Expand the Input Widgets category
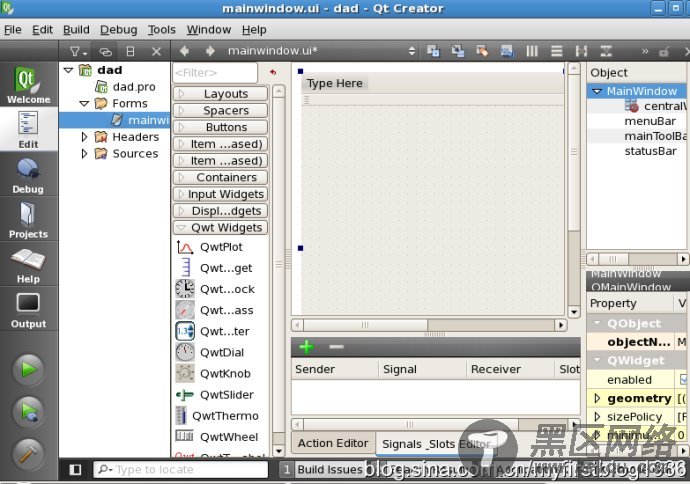 click(220, 194)
